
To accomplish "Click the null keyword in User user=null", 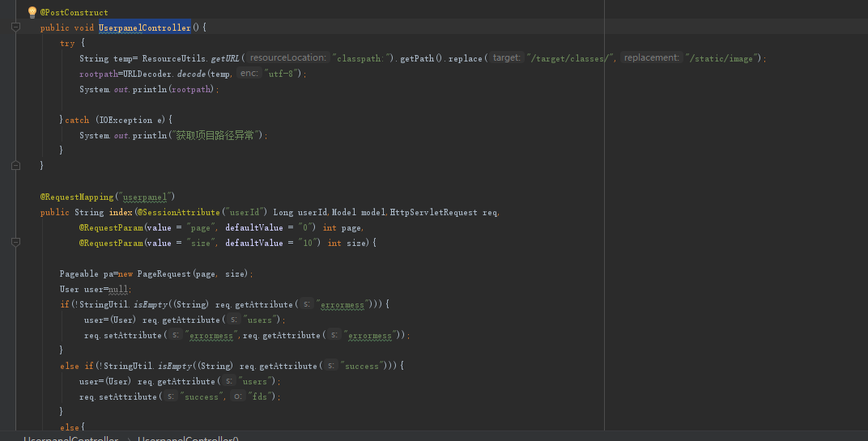I will (118, 289).
